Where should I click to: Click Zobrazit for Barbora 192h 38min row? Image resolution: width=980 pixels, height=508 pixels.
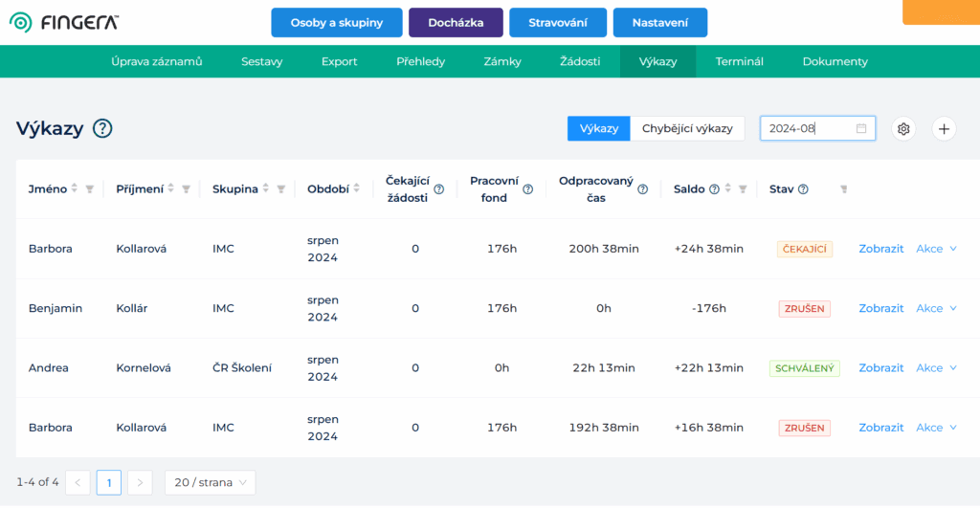(880, 428)
